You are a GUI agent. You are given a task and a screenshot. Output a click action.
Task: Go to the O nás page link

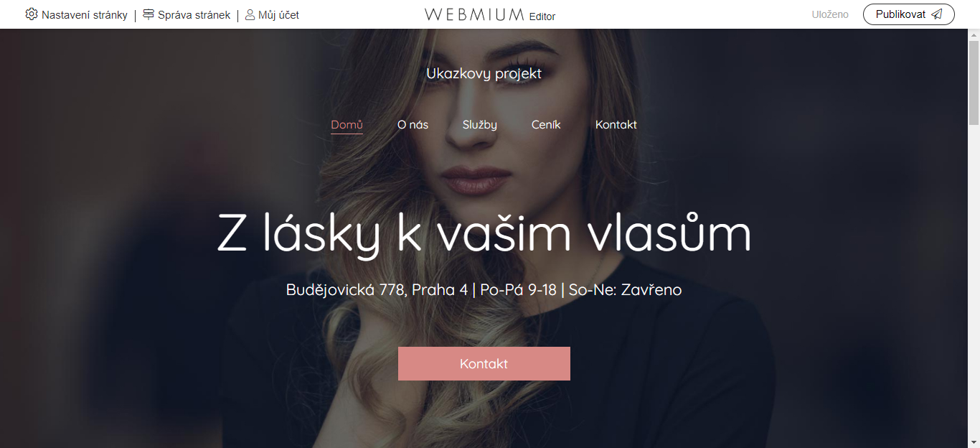point(413,125)
